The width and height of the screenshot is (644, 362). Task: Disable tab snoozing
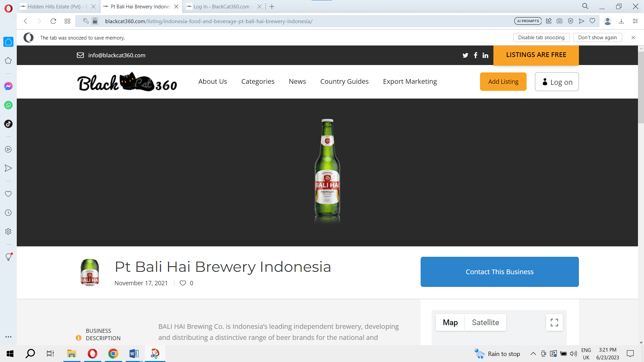pyautogui.click(x=541, y=38)
